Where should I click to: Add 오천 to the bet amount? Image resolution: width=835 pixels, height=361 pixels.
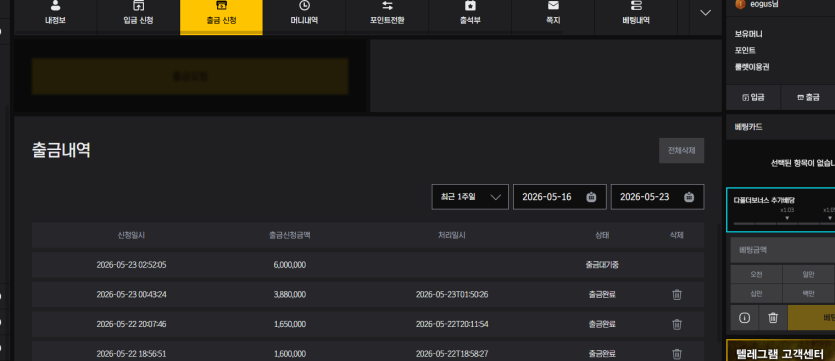pyautogui.click(x=756, y=275)
